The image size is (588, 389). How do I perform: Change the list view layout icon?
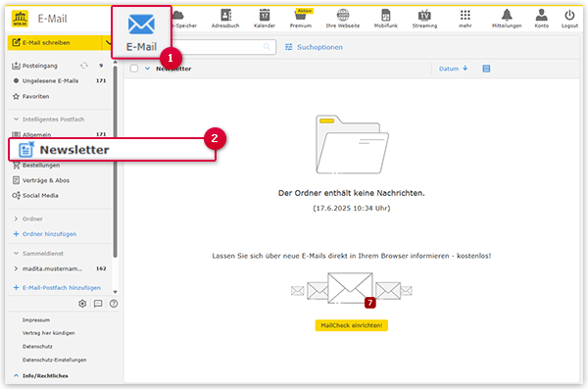tap(486, 69)
